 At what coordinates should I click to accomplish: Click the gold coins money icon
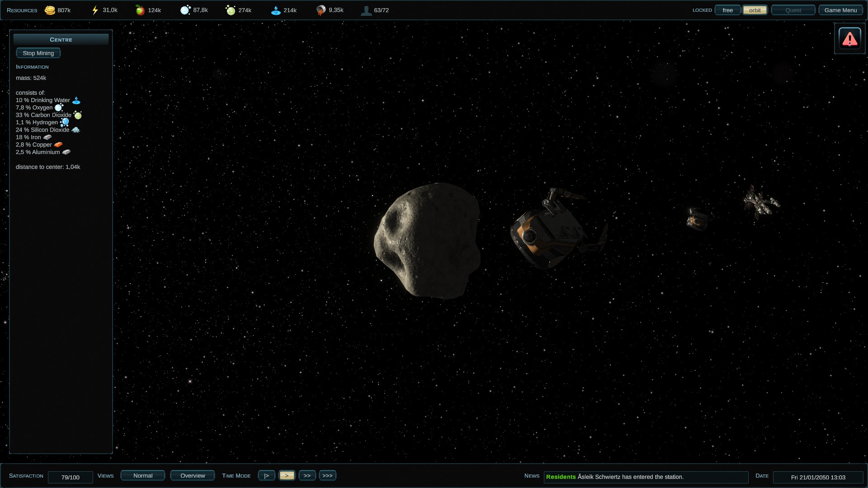coord(50,10)
